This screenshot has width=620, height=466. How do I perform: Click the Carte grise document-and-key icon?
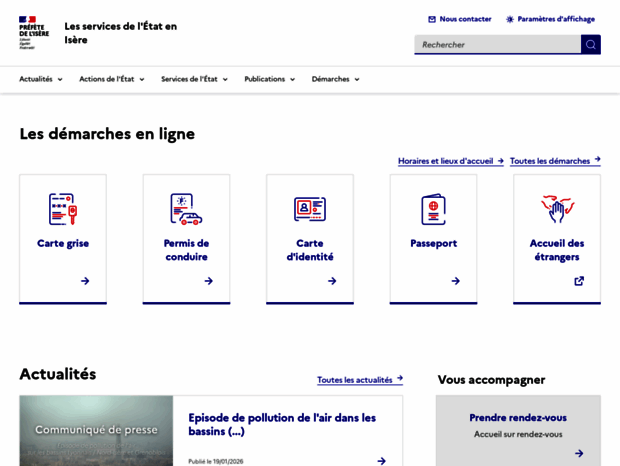click(63, 209)
